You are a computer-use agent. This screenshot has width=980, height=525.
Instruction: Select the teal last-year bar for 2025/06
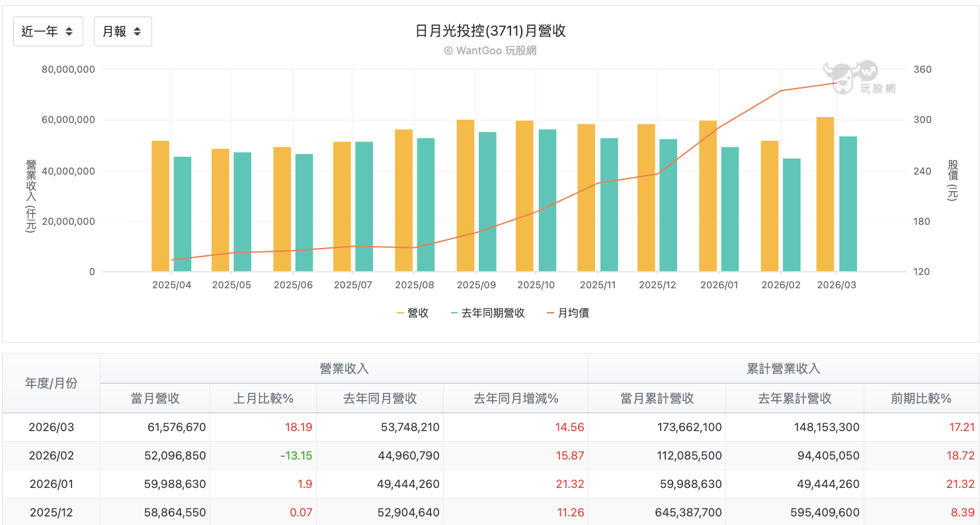pos(304,213)
